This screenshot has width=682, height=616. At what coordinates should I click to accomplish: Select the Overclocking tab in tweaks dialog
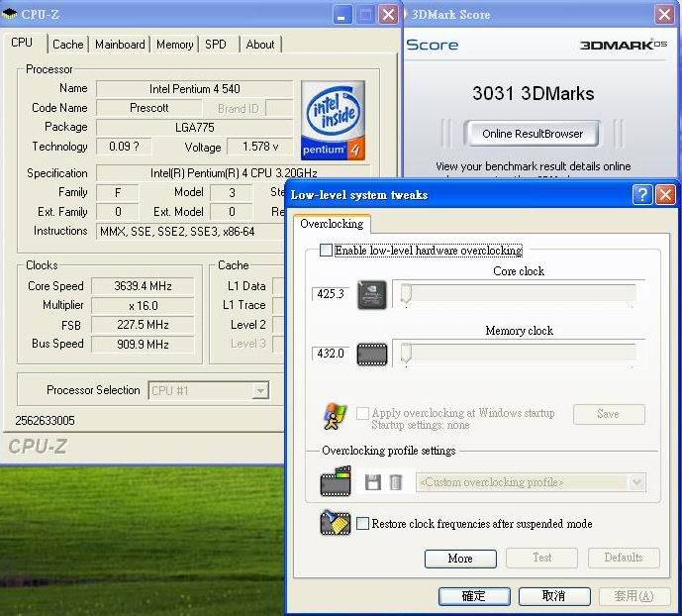[332, 224]
